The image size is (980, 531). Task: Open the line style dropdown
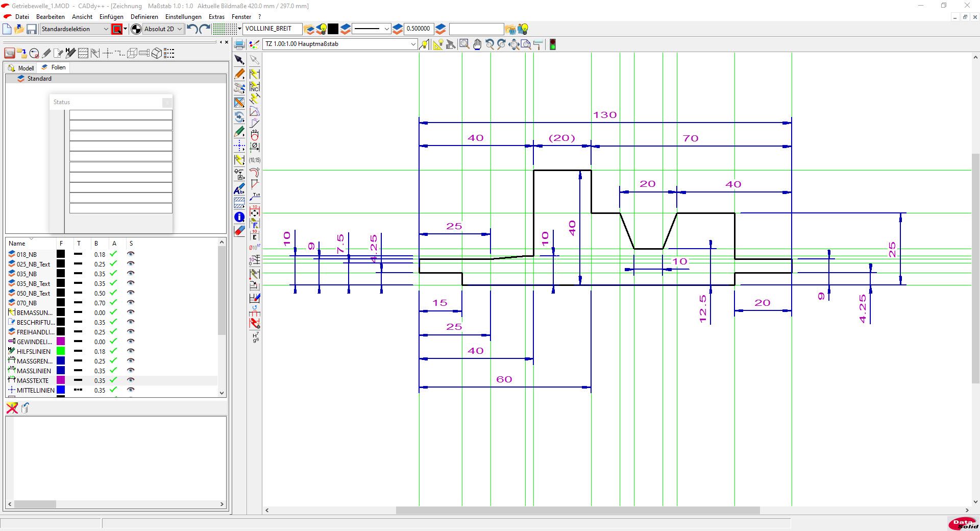coord(372,29)
